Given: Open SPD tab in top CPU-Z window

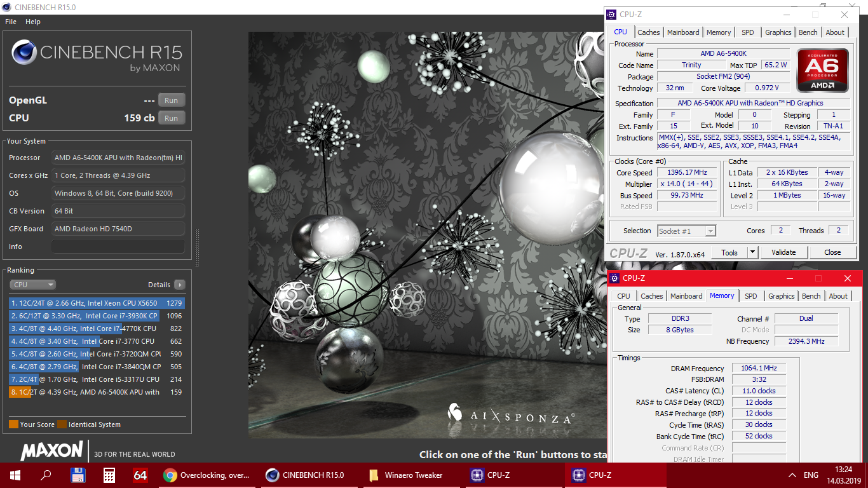Looking at the screenshot, I should [748, 32].
